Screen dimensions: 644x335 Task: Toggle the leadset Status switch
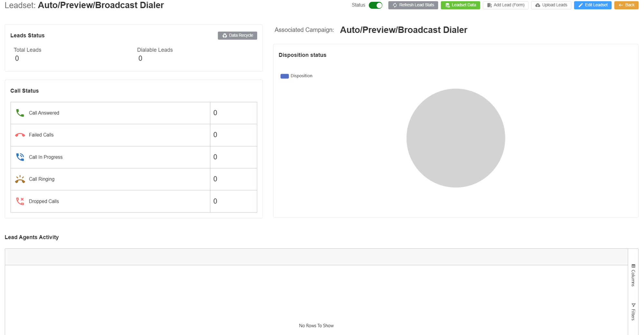(375, 5)
